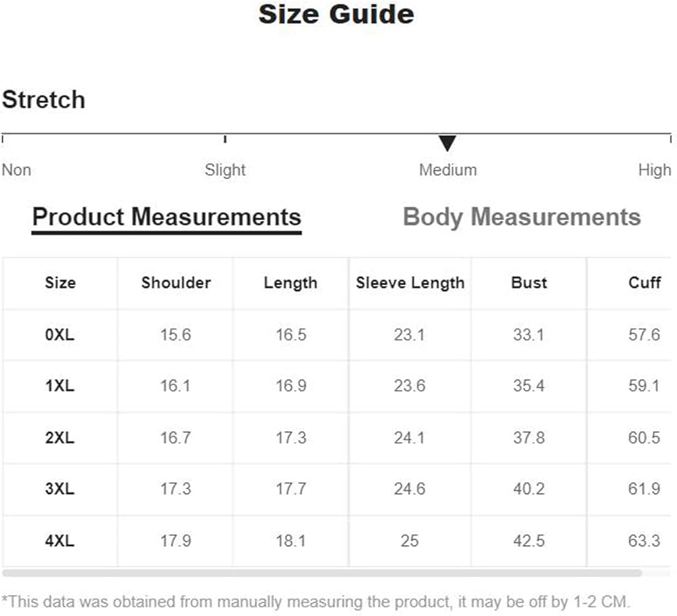
Task: Click the horizontal scrollbar below the table
Action: tap(322, 573)
